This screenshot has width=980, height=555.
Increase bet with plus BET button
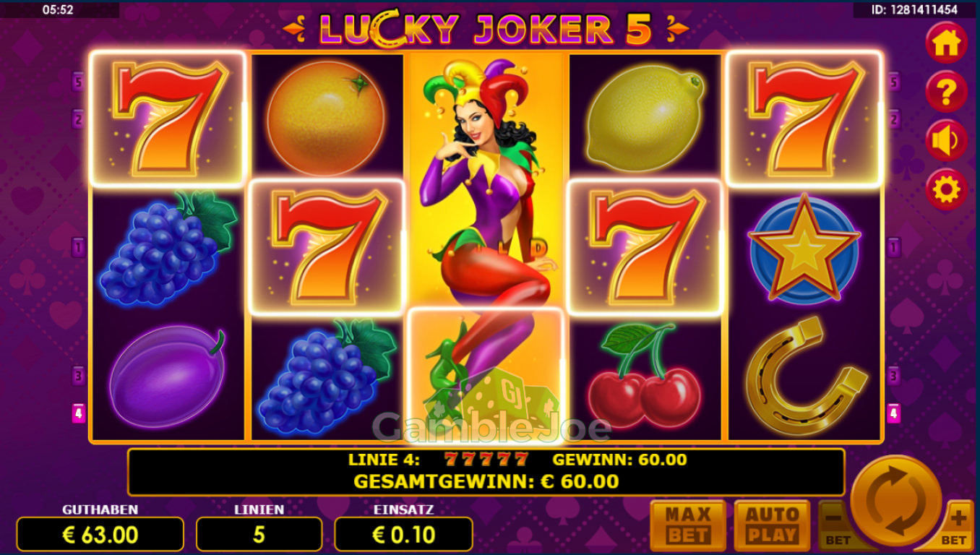[x=956, y=526]
